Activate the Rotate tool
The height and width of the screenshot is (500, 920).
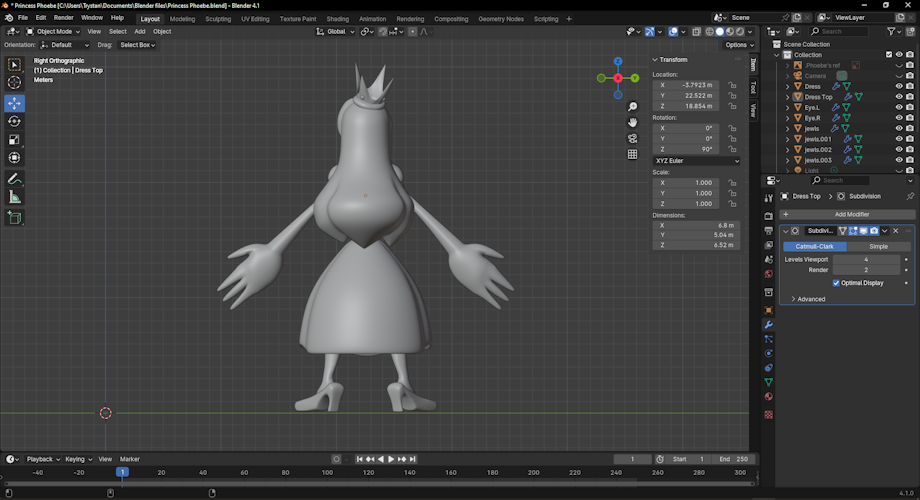14,121
